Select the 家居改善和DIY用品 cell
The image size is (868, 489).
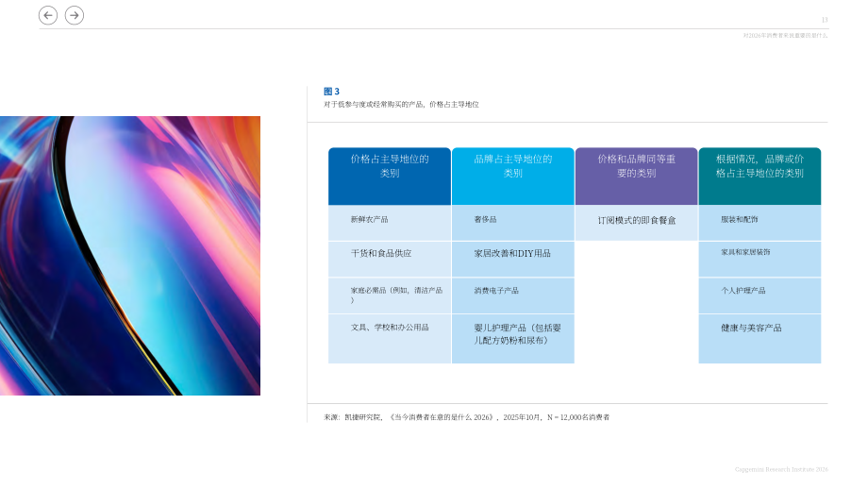point(512,260)
